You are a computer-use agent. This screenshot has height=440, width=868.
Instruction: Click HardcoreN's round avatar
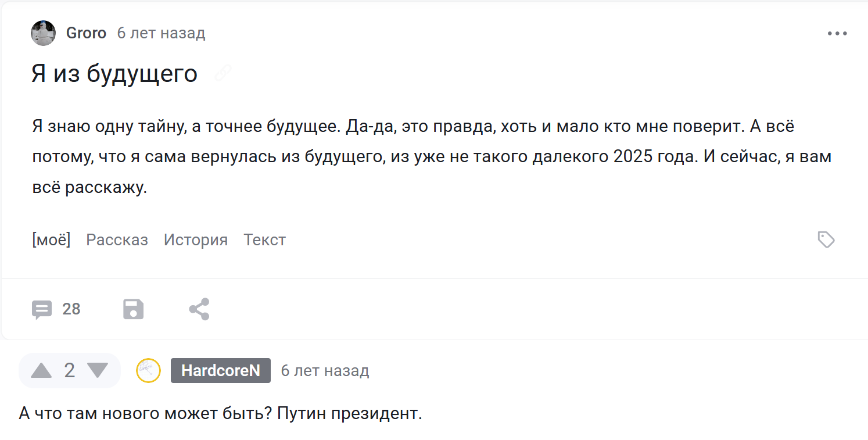click(x=148, y=370)
